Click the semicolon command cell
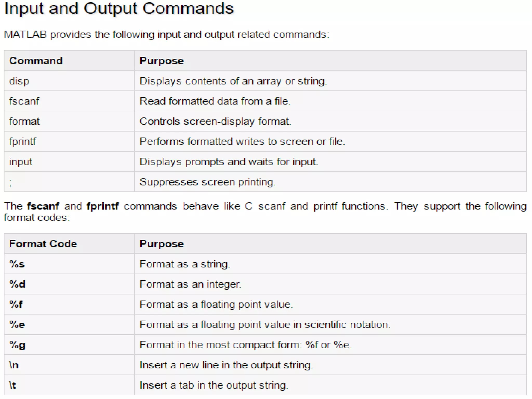The image size is (532, 399). click(69, 182)
